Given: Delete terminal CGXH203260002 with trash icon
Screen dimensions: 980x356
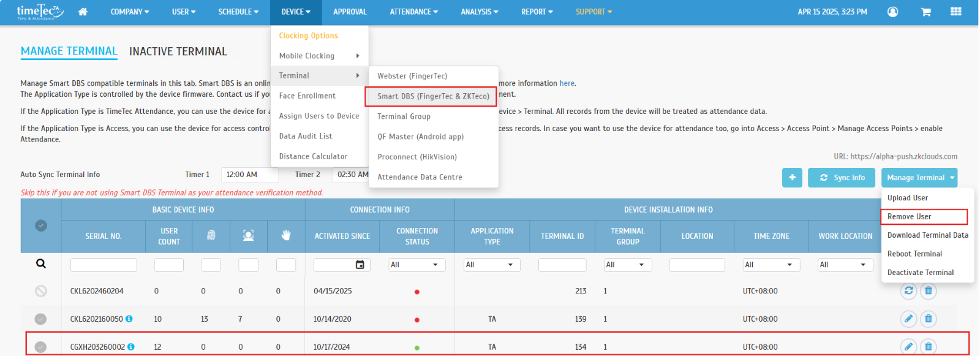Looking at the screenshot, I should click(x=929, y=347).
